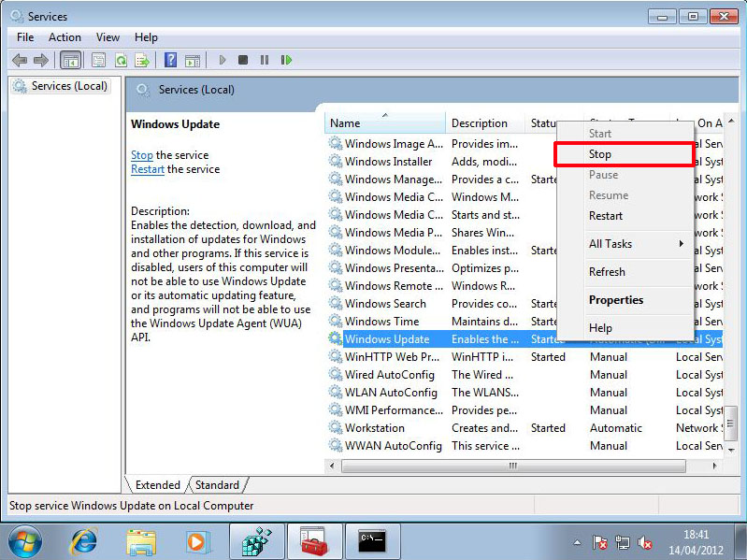
Task: Select Services (Local) in console tree
Action: click(x=62, y=86)
